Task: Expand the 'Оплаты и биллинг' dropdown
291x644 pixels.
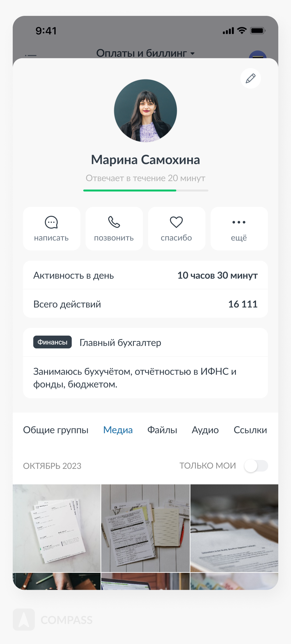Action: 145,53
